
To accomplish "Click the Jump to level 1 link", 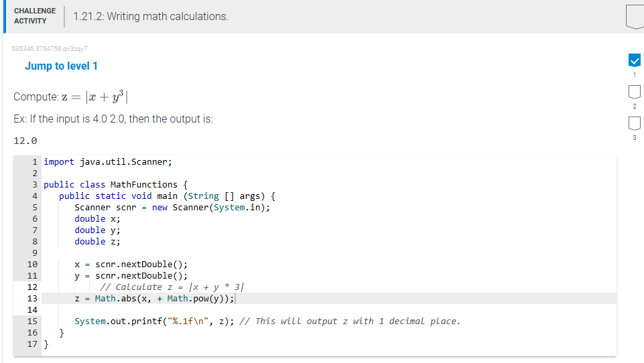I will (61, 66).
